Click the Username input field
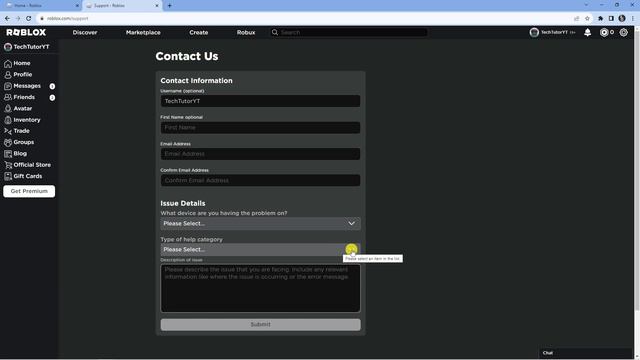This screenshot has height=360, width=640. [260, 101]
